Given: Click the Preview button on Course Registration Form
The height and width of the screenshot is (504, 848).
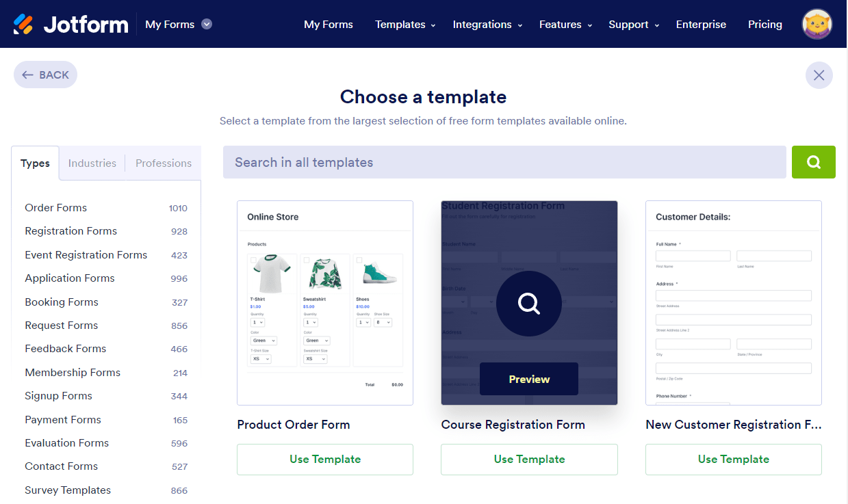Looking at the screenshot, I should [x=529, y=379].
